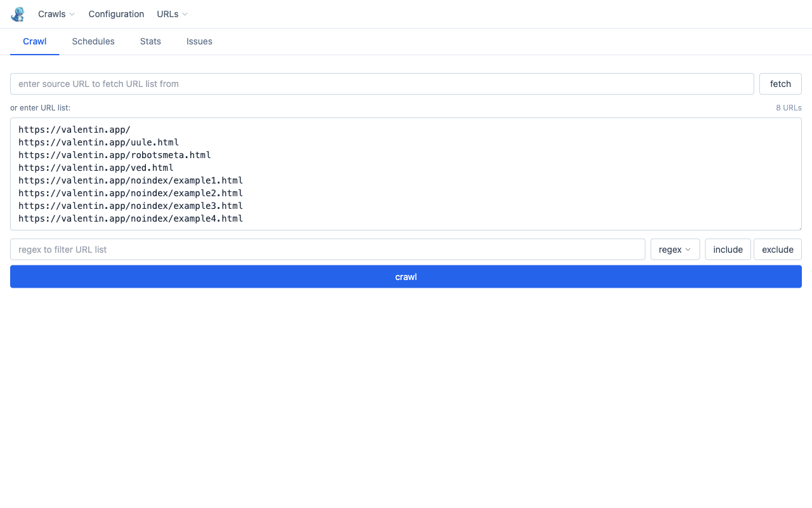Click the include button
This screenshot has height=508, width=812.
(x=728, y=250)
